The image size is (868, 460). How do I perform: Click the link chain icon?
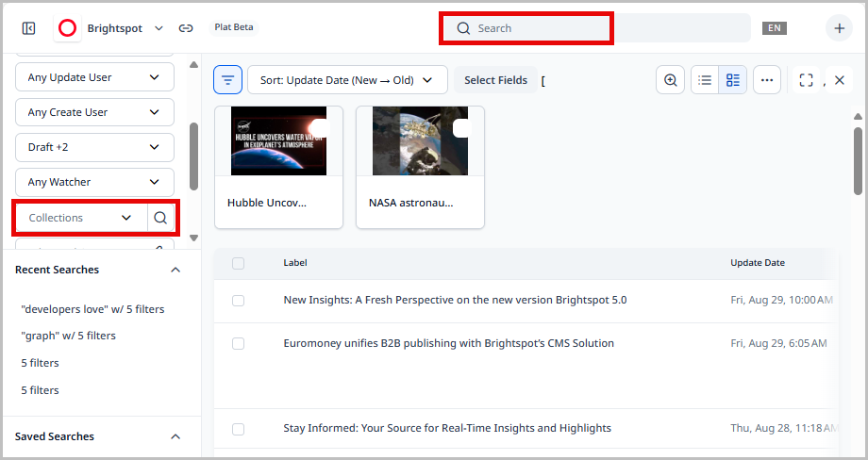(186, 28)
